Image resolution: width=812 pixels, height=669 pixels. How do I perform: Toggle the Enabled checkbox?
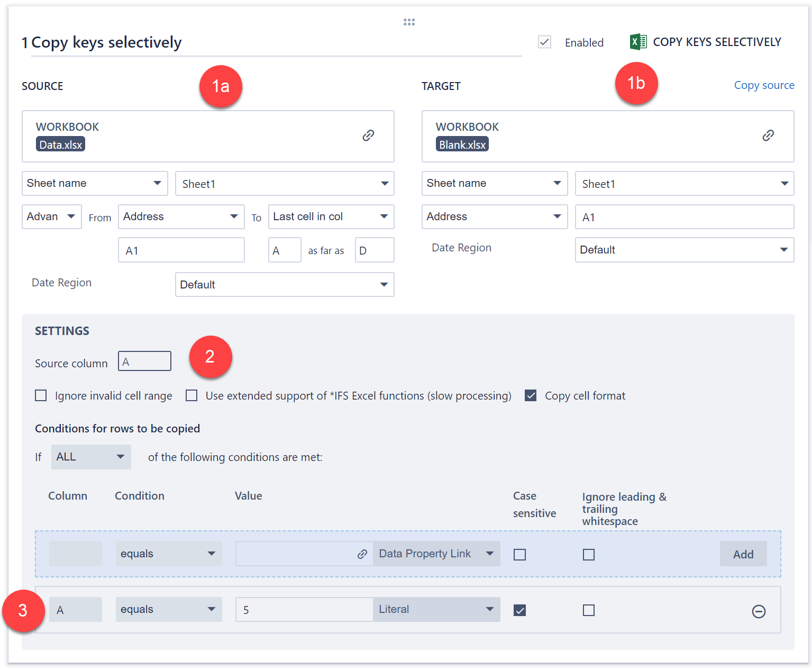pos(544,42)
